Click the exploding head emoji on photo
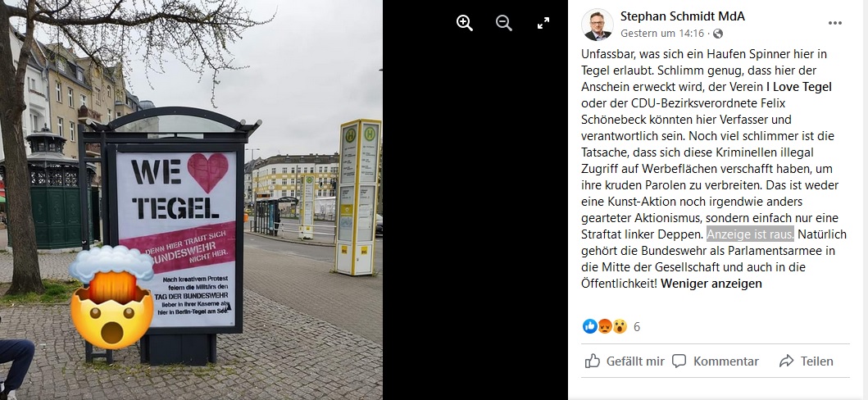 pos(111,297)
